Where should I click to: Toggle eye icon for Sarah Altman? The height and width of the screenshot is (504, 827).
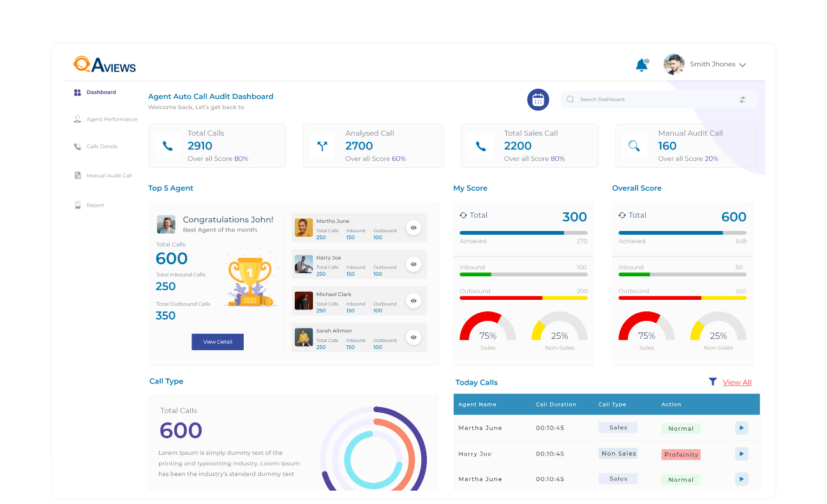tap(413, 337)
